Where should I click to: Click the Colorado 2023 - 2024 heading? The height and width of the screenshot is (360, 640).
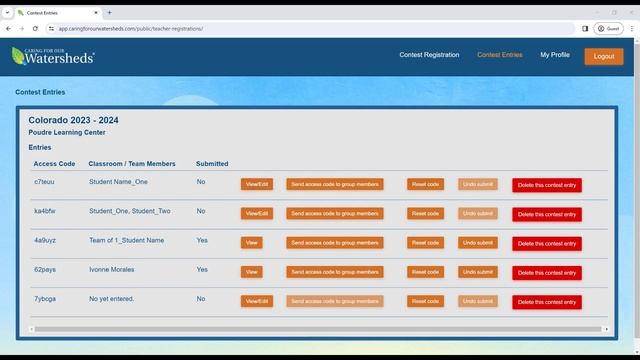[73, 120]
